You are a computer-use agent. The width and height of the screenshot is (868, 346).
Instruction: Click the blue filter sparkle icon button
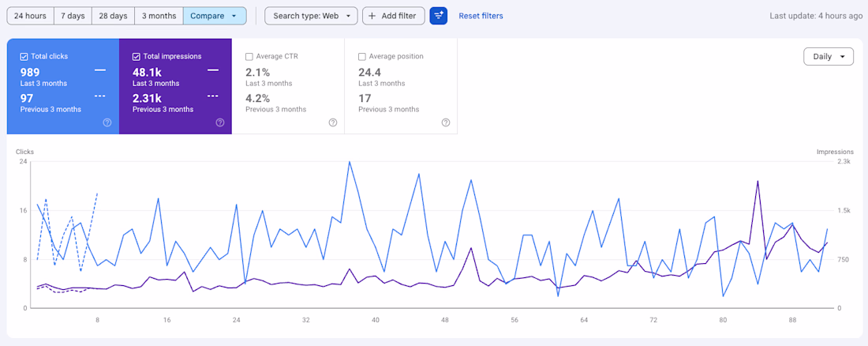[439, 16]
